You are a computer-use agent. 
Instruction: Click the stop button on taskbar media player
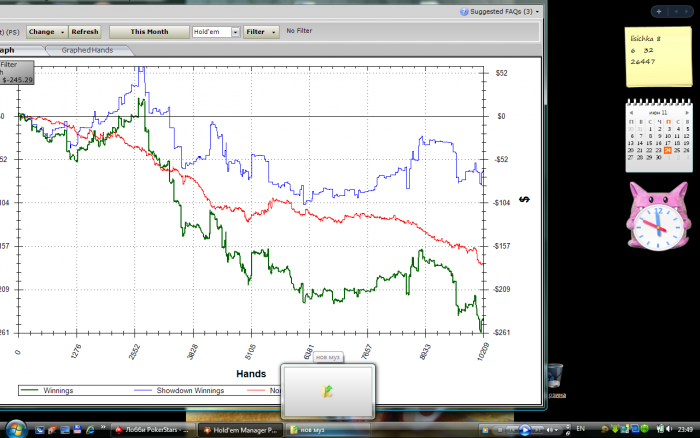pos(500,430)
